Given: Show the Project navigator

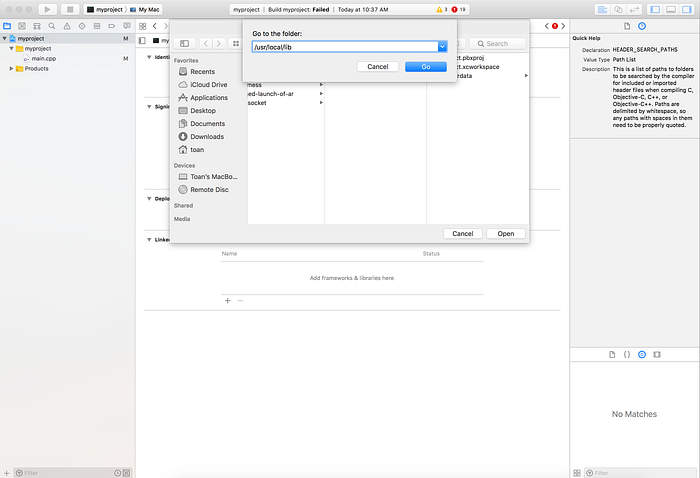Looking at the screenshot, I should point(7,26).
